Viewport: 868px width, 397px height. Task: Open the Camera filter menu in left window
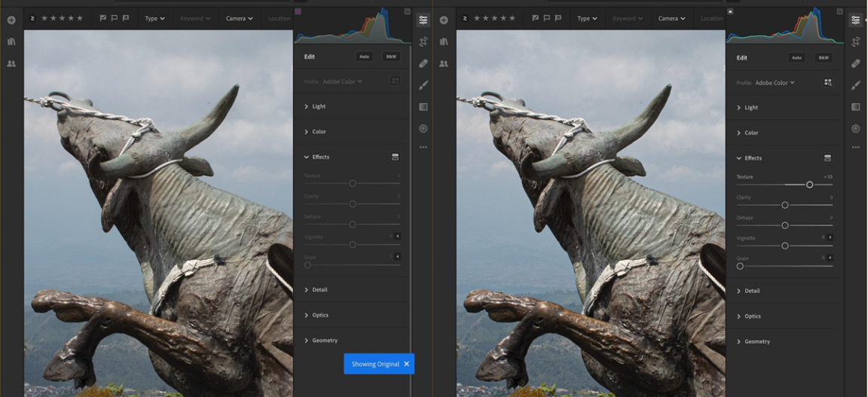pyautogui.click(x=239, y=18)
